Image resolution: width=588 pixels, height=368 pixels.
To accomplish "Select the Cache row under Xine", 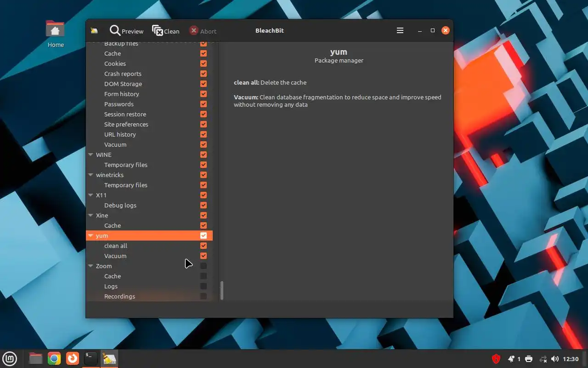I will tap(149, 225).
